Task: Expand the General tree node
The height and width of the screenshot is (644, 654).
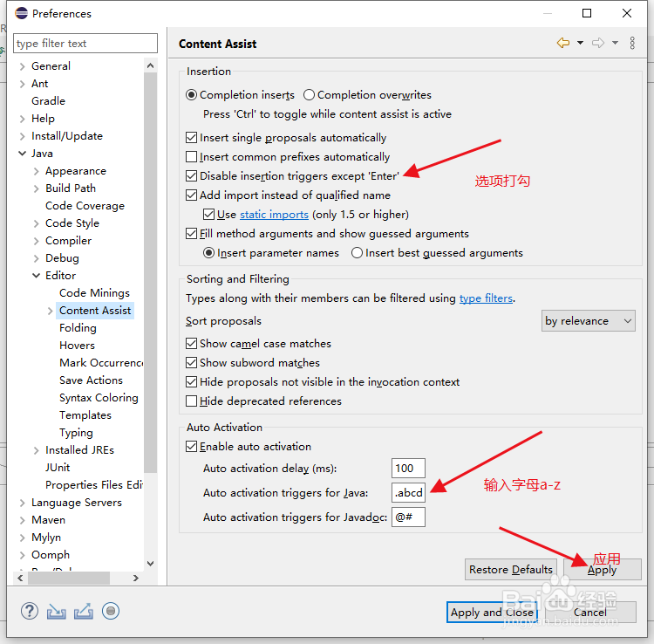Action: coord(23,66)
